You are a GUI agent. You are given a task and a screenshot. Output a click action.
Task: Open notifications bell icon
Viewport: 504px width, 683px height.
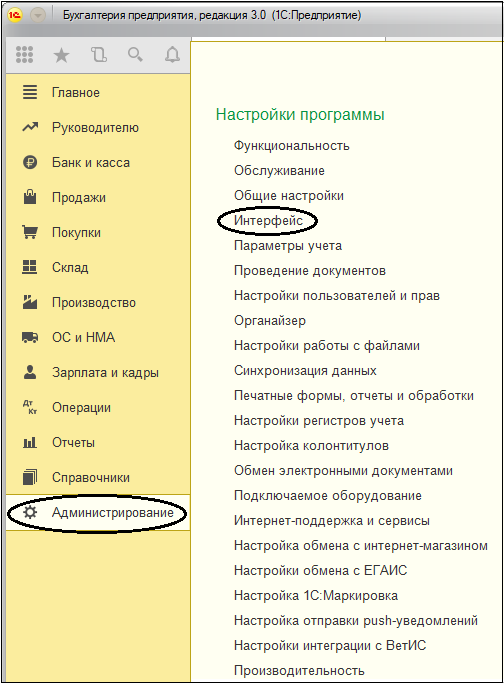pyautogui.click(x=172, y=54)
